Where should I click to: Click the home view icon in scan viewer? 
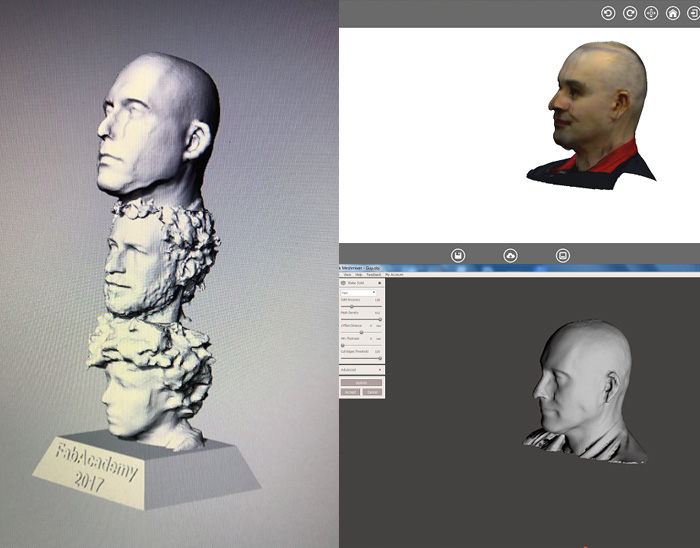673,13
